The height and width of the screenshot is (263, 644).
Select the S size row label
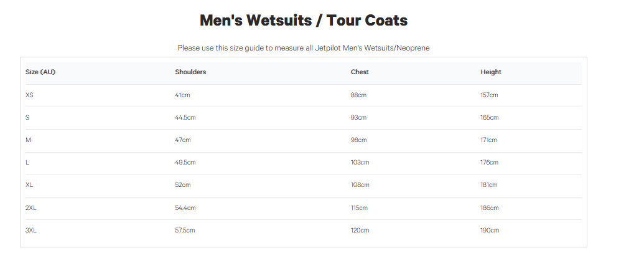pos(27,118)
